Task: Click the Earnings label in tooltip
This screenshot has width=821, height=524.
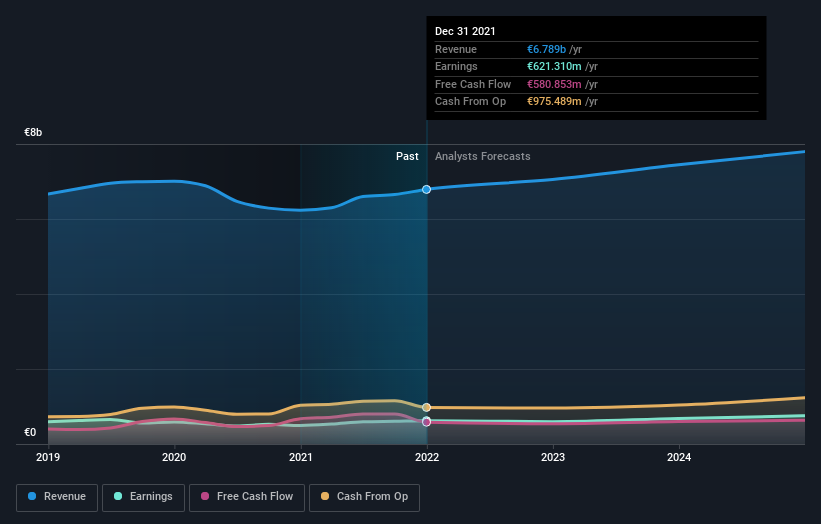Action: 456,66
